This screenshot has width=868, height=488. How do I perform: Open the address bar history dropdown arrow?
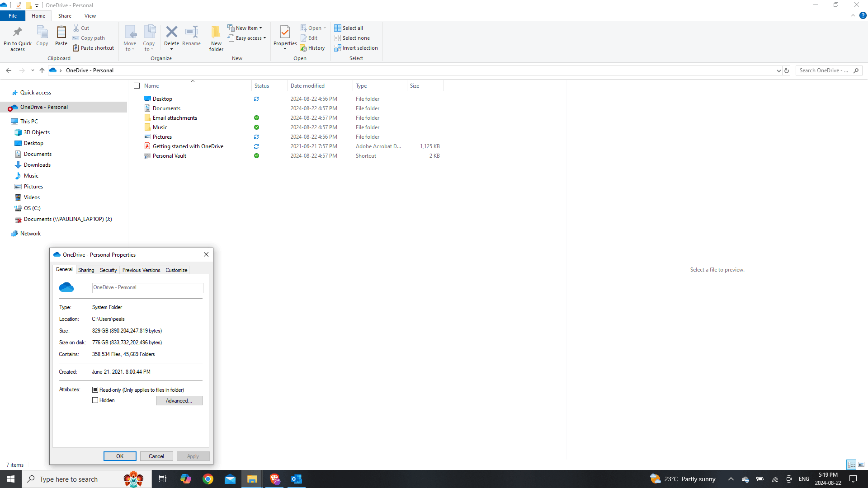(x=778, y=70)
